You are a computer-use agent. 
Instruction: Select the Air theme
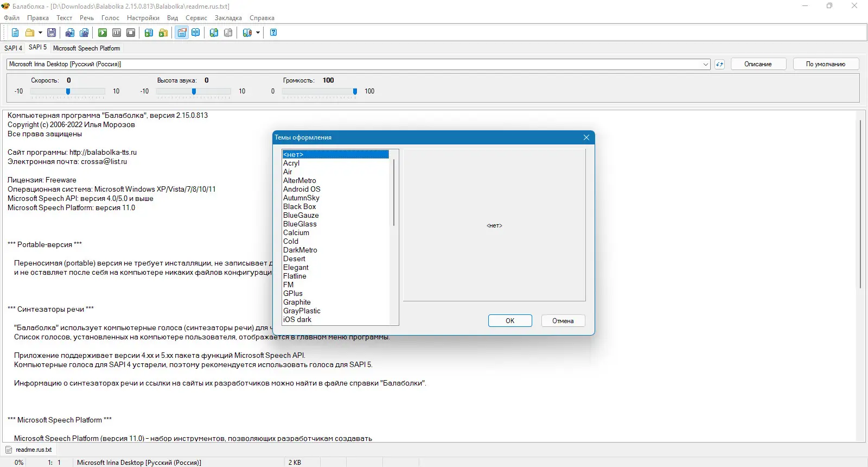336,172
